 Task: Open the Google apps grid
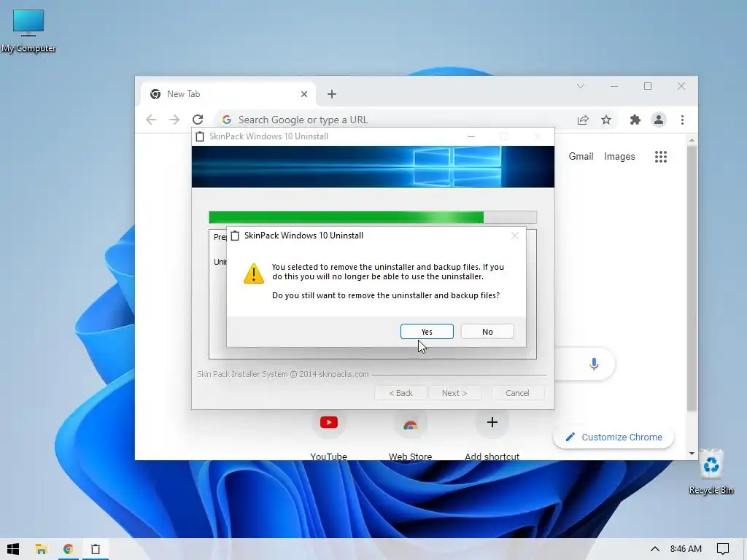point(660,157)
